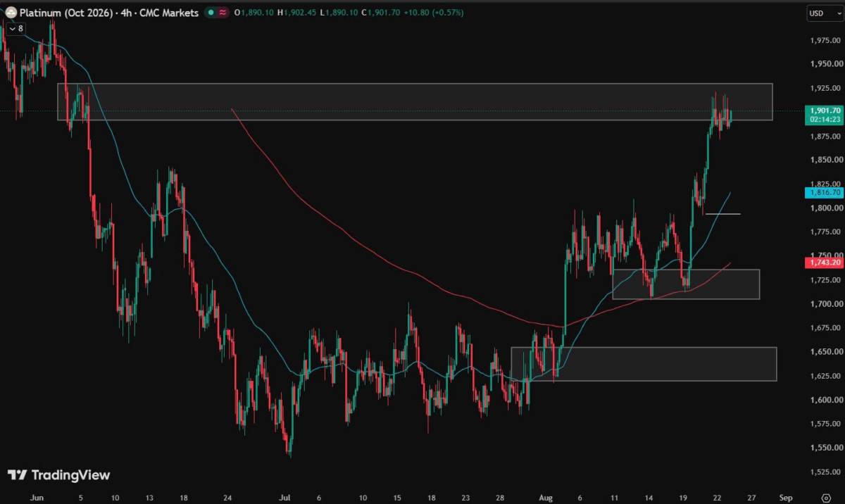Expand the collapsed indicator legend showing 8
This screenshot has width=845, height=504.
[x=15, y=28]
